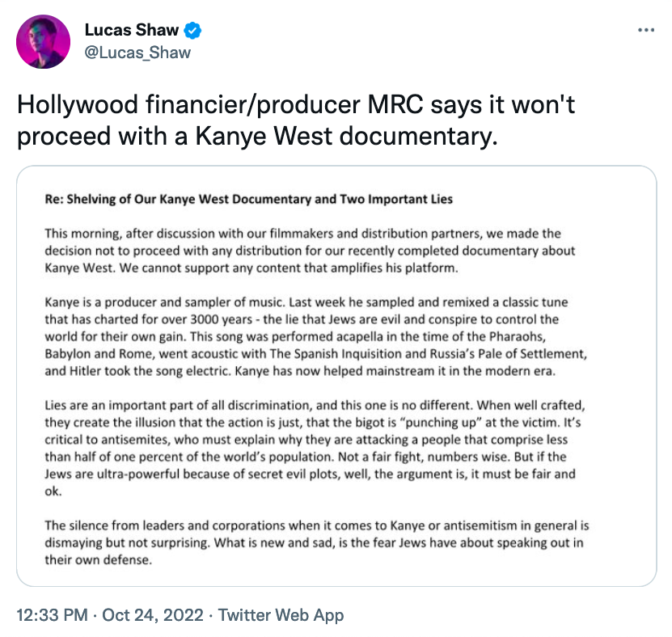Visit the @Lucas_Shaw handle link
The height and width of the screenshot is (637, 672).
(137, 53)
